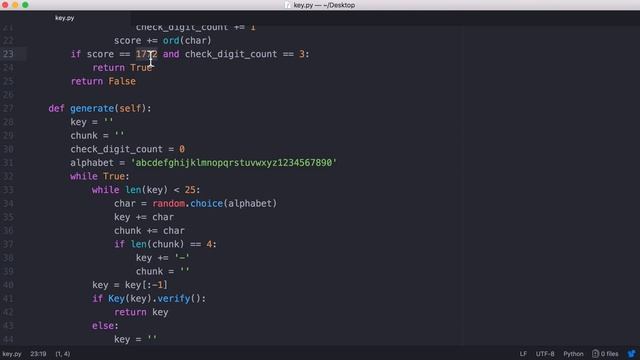Image resolution: width=640 pixels, height=360 pixels.
Task: Click on 'if len(chunk) == 4:' line
Action: coord(165,244)
